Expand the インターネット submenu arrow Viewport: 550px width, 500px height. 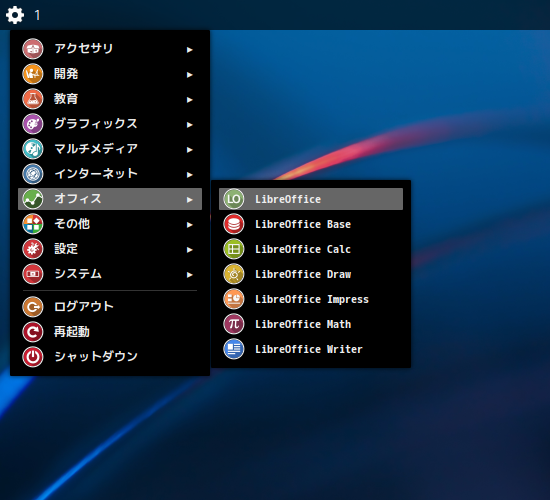[189, 175]
